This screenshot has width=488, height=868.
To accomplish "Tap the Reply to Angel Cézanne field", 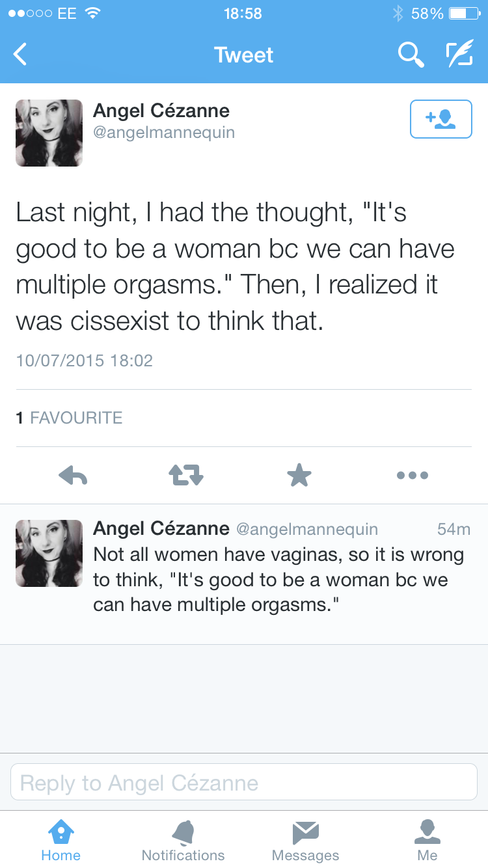I will (243, 783).
